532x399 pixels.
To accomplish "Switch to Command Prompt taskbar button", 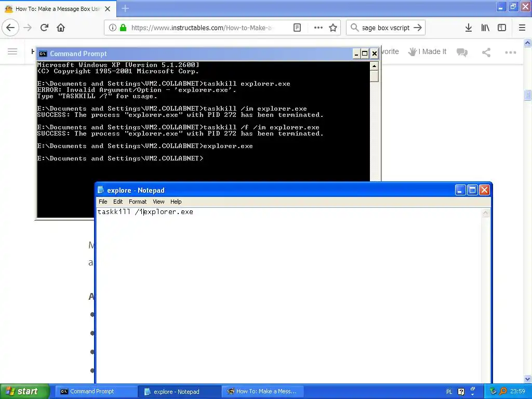I will pos(96,392).
